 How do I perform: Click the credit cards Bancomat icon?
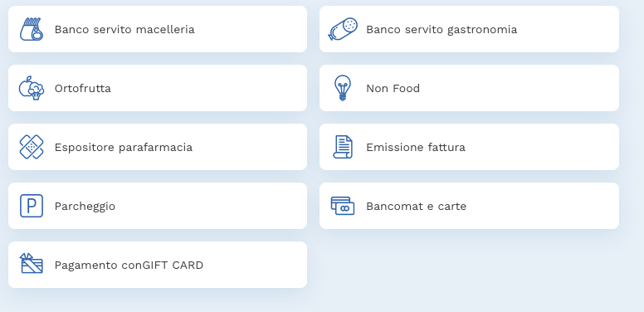tap(343, 206)
